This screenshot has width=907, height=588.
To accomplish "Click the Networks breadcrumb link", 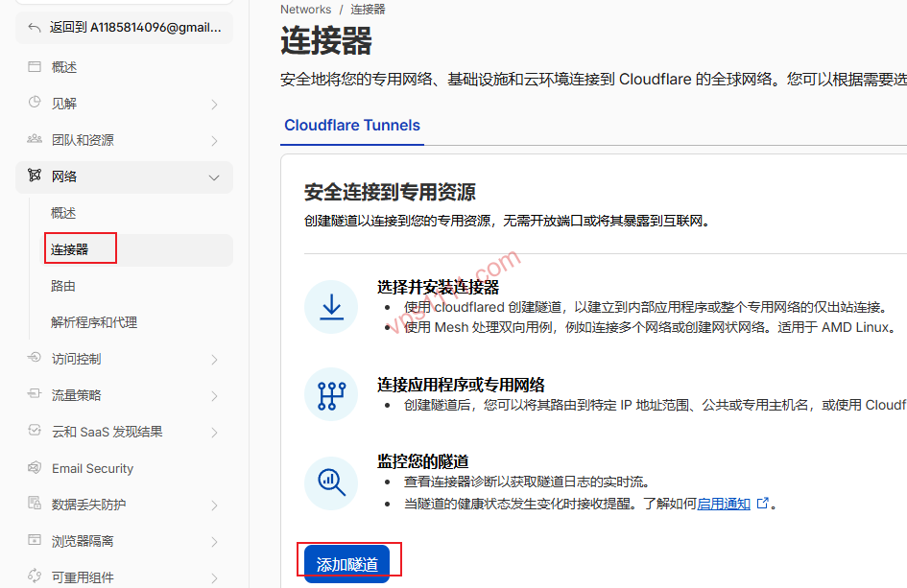I will [305, 10].
